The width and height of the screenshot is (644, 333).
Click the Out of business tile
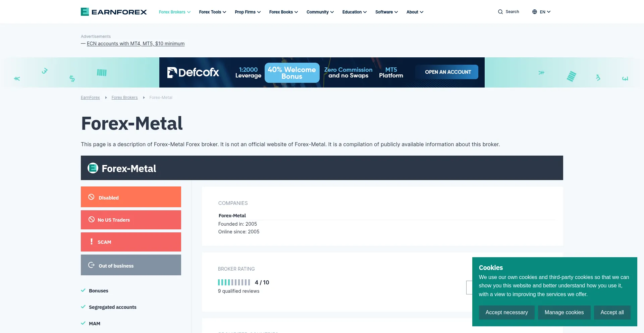(131, 265)
